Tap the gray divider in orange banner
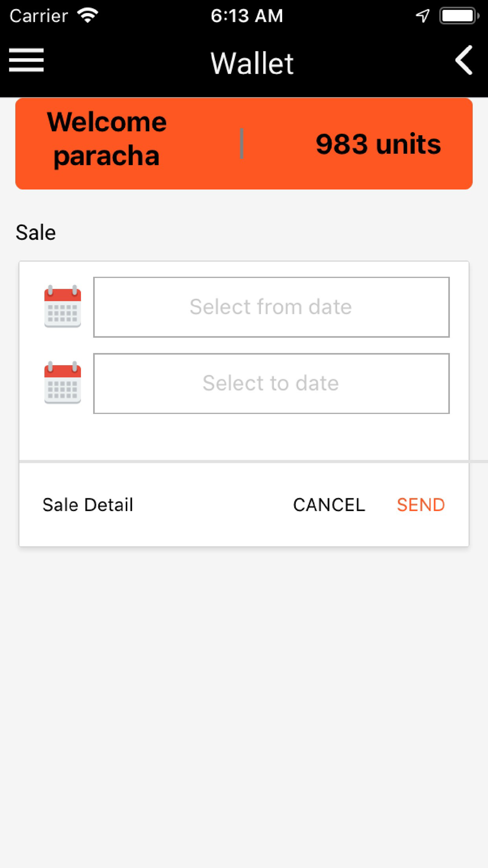The height and width of the screenshot is (868, 488). coord(242,144)
